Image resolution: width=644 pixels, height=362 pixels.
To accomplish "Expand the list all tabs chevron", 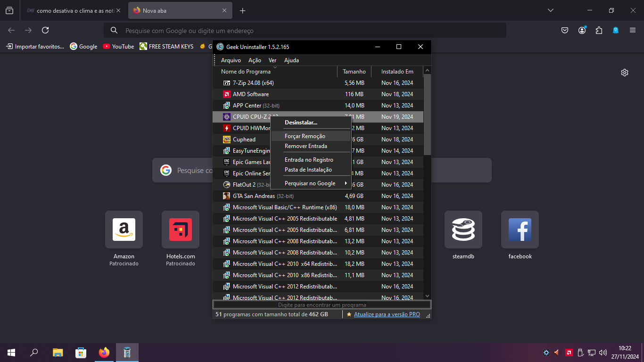I will tap(551, 10).
